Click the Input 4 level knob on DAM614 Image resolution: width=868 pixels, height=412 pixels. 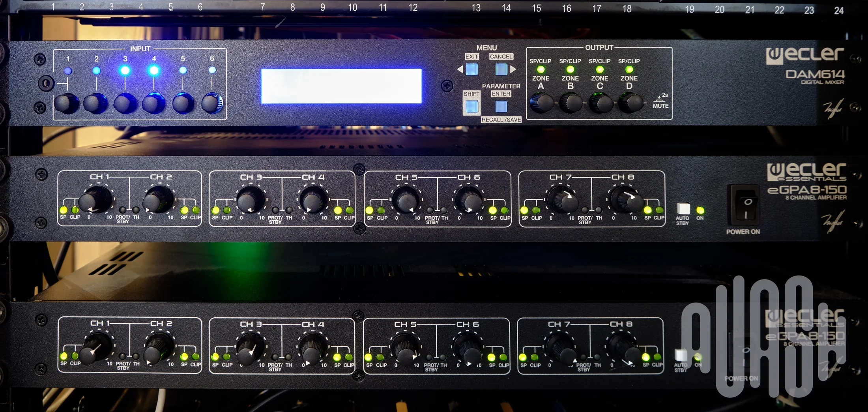click(x=154, y=103)
